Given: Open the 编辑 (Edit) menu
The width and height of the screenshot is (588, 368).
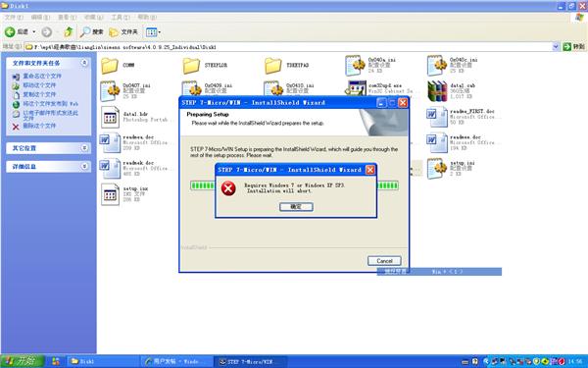Looking at the screenshot, I should [40, 18].
